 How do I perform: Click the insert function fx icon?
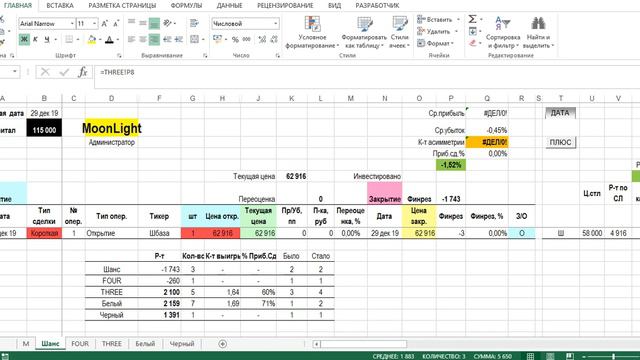click(82, 72)
